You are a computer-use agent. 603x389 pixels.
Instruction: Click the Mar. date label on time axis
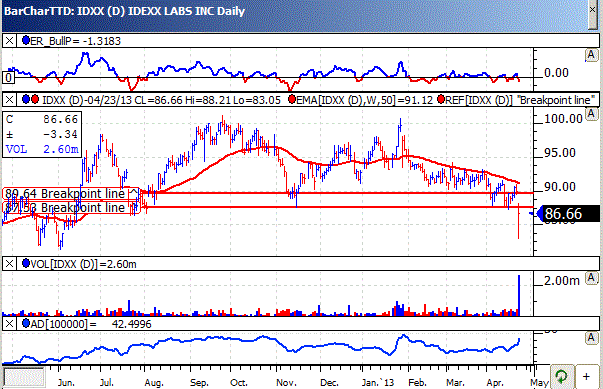[x=455, y=382]
